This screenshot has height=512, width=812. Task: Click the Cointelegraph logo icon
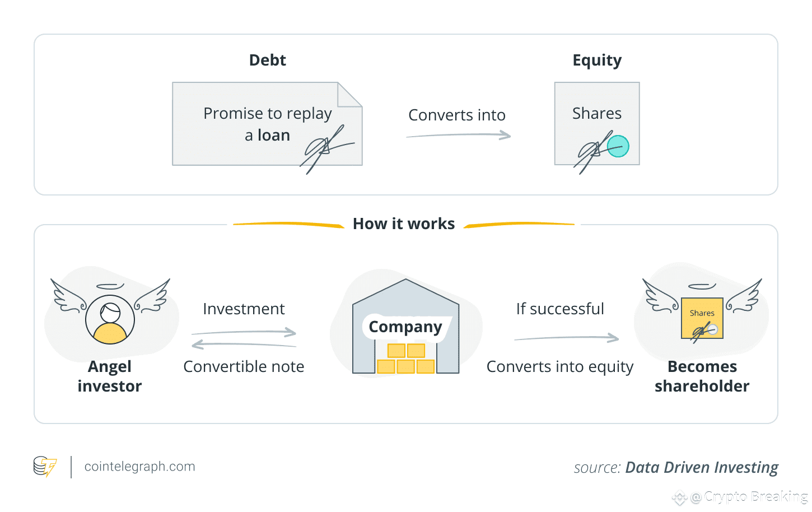pyautogui.click(x=45, y=467)
